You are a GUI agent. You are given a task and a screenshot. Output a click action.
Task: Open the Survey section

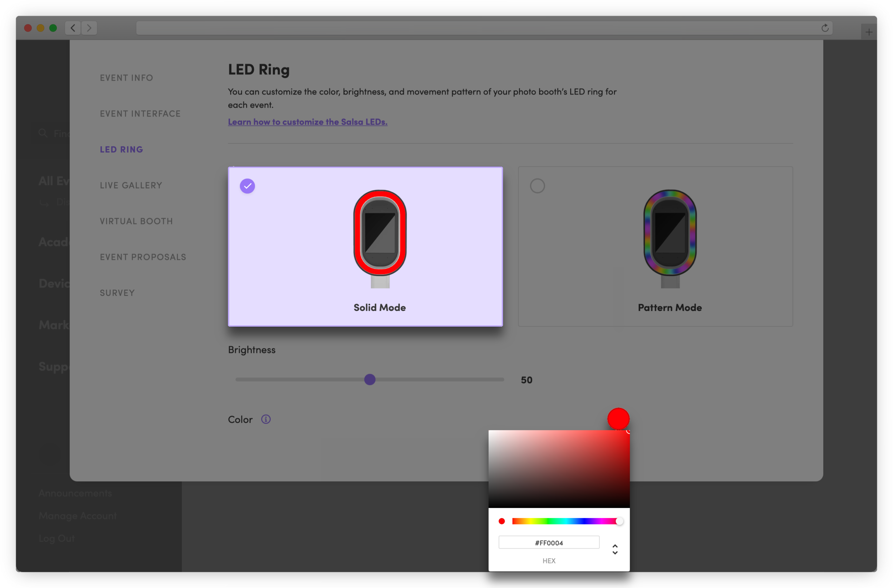click(x=117, y=293)
